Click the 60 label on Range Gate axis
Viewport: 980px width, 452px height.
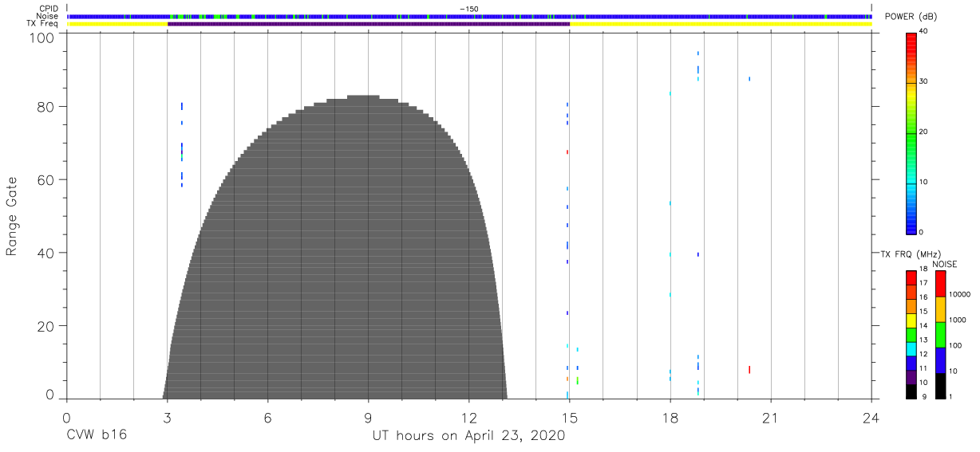click(x=47, y=180)
